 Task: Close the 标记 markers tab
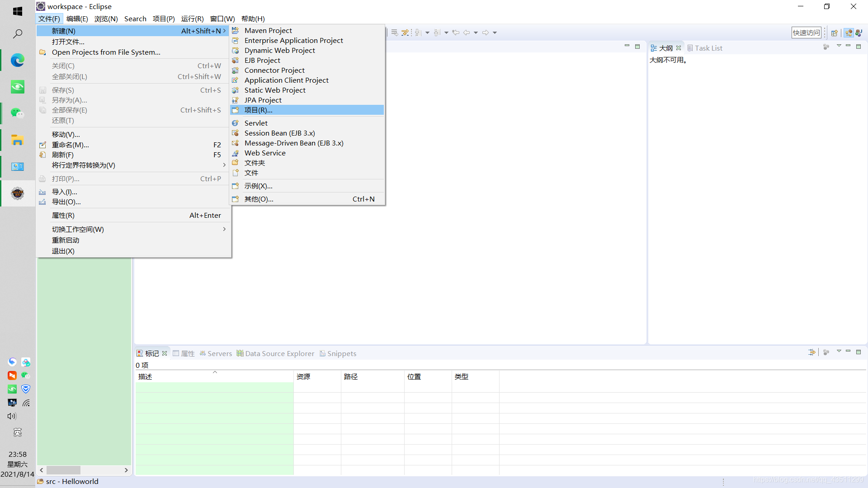pyautogui.click(x=165, y=353)
